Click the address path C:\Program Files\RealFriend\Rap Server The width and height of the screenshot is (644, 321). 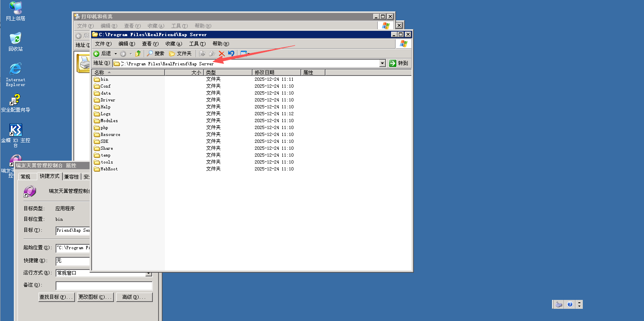tap(167, 64)
